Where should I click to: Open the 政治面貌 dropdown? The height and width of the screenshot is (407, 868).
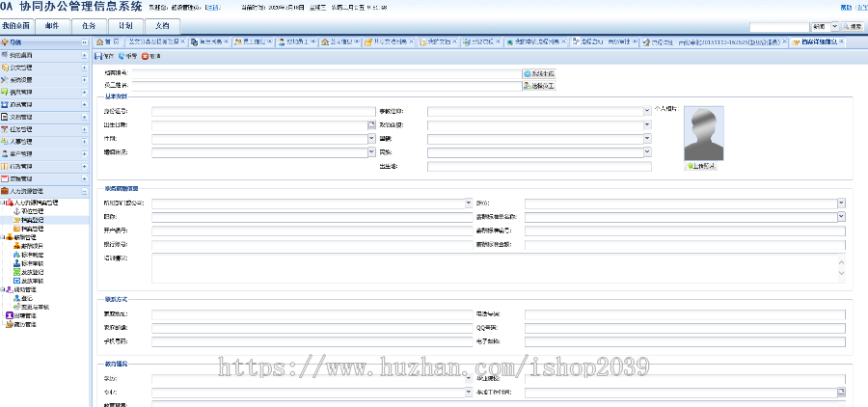point(648,125)
